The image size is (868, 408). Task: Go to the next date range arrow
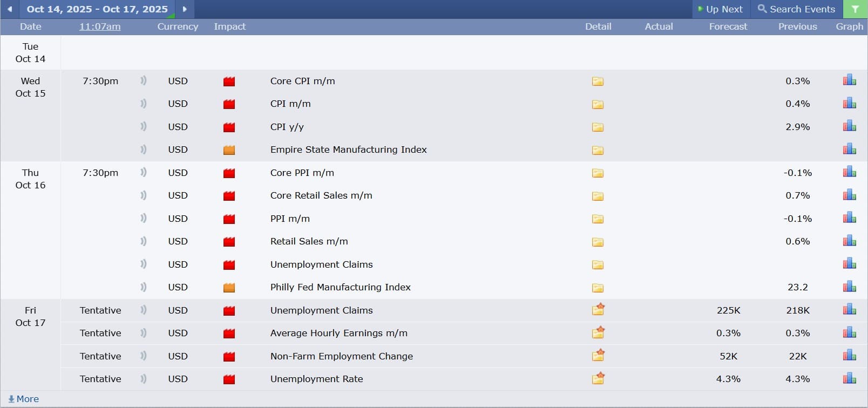coord(185,9)
